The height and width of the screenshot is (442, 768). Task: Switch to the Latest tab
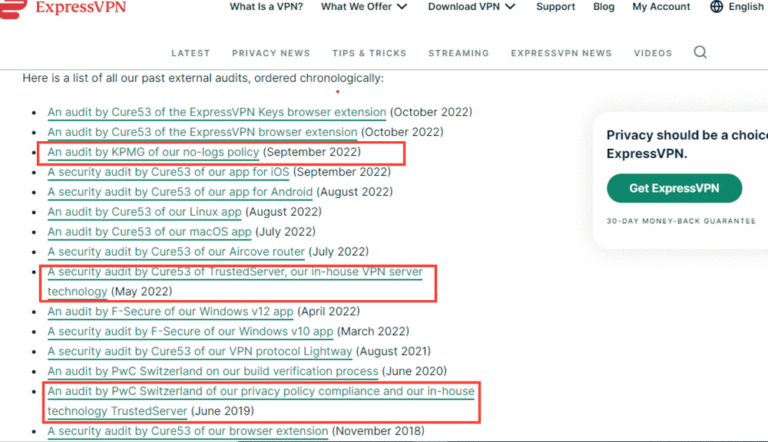click(191, 53)
